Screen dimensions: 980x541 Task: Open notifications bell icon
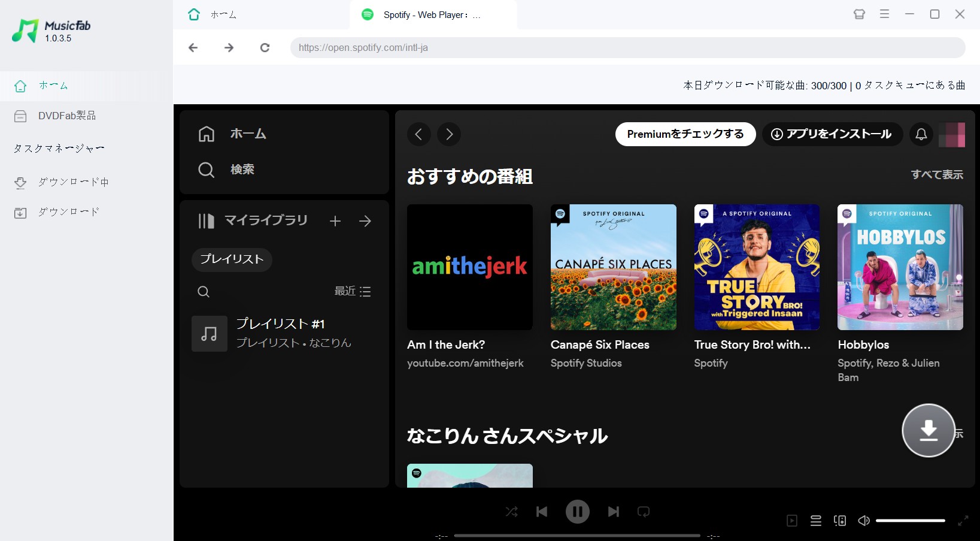tap(921, 134)
